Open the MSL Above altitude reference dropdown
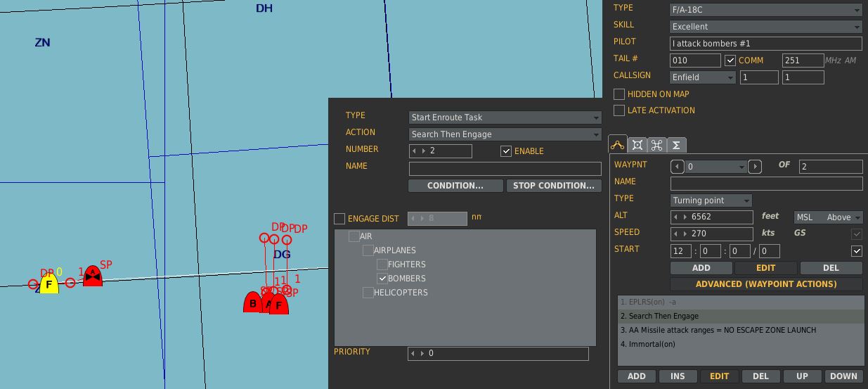Viewport: 868px width, 389px height. click(829, 217)
